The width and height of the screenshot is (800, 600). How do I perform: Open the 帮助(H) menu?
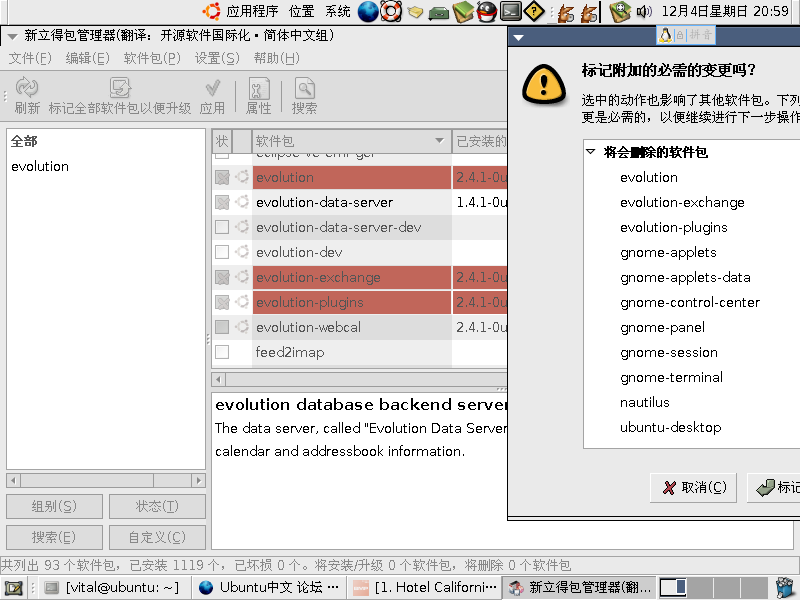coord(277,58)
